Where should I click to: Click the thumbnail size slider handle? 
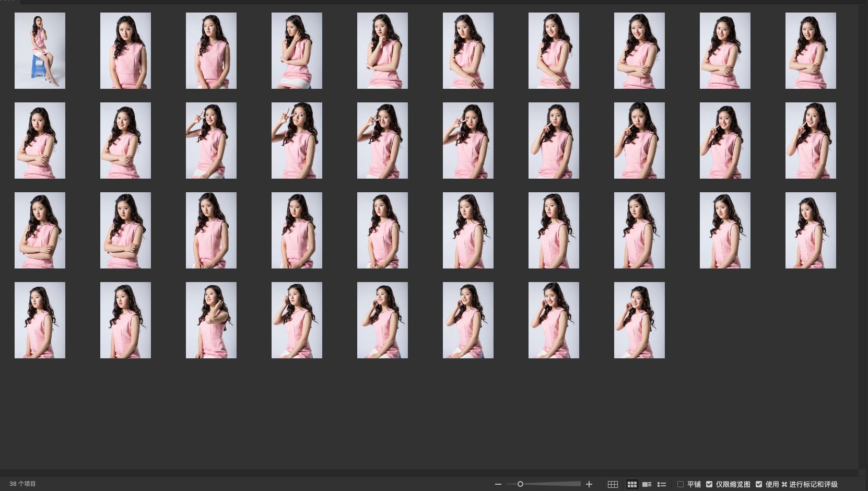(x=520, y=484)
